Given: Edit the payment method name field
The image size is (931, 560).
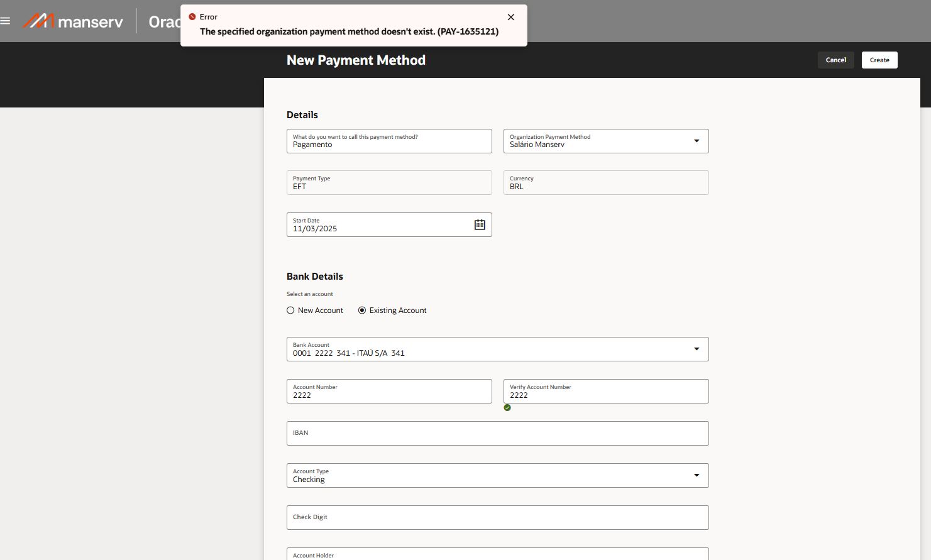Looking at the screenshot, I should (389, 141).
